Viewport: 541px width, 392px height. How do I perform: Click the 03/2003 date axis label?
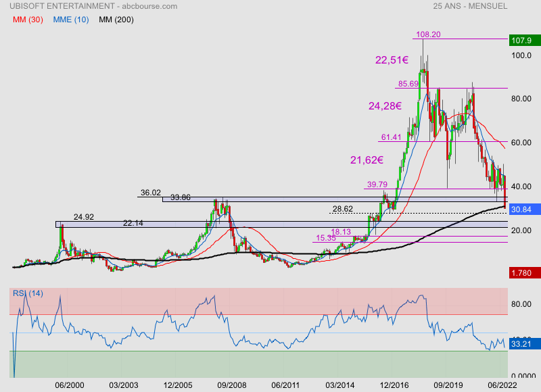pos(124,385)
